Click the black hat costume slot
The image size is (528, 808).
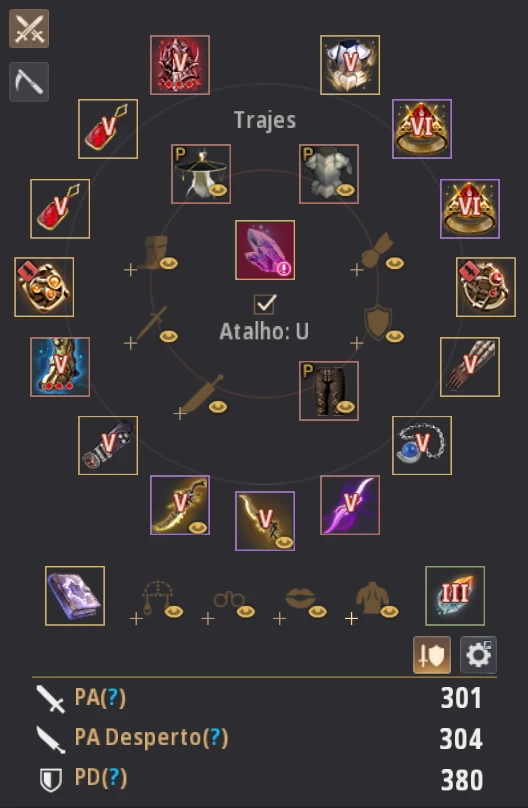coord(201,174)
